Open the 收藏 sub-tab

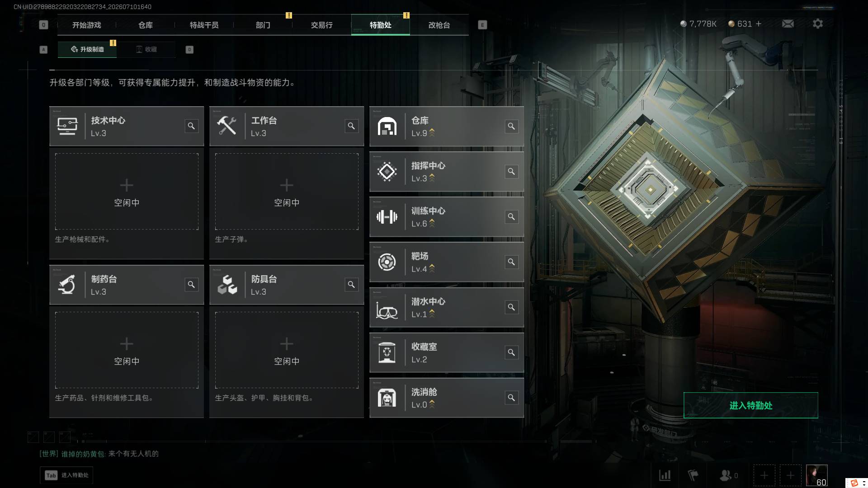coord(146,49)
